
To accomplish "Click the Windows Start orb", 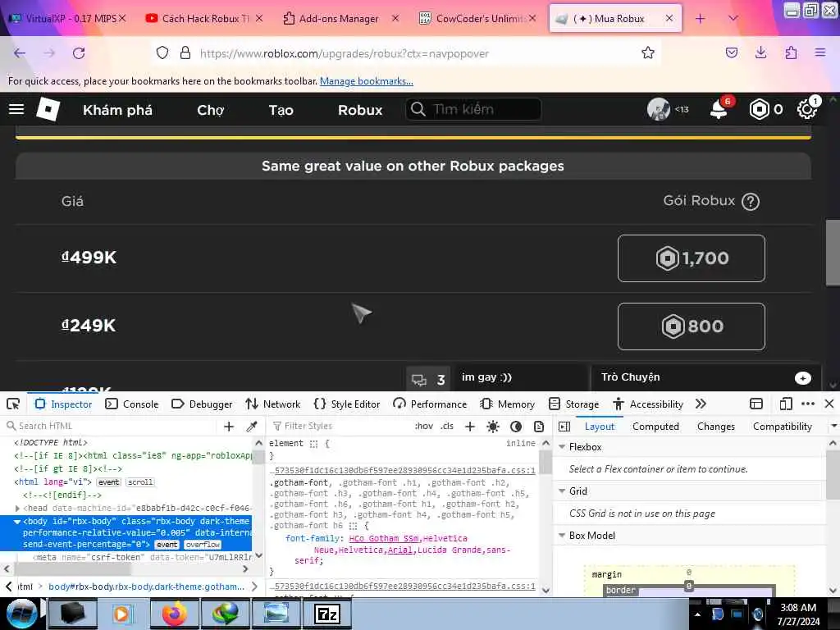I will [22, 613].
